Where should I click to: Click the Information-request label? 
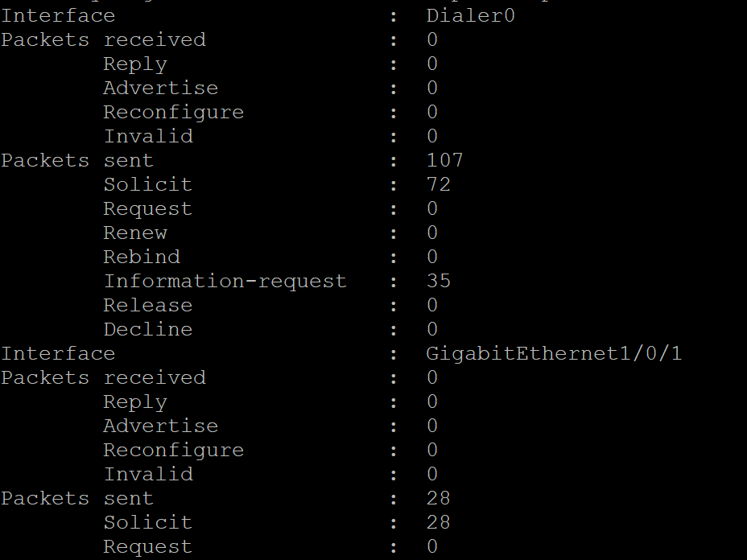225,281
